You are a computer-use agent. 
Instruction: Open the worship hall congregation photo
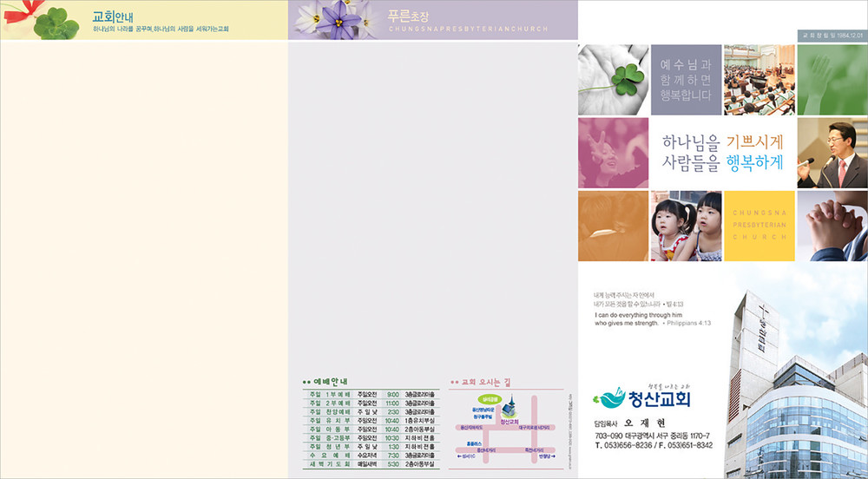pyautogui.click(x=759, y=80)
